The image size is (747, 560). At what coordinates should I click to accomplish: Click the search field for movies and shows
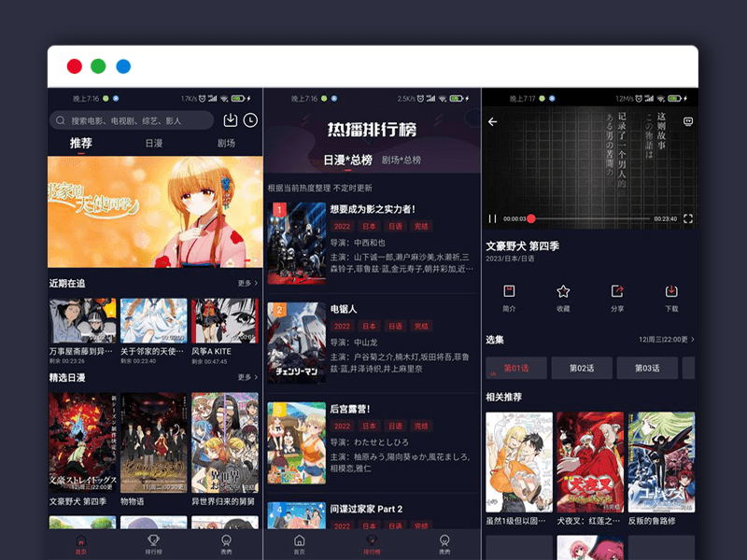pyautogui.click(x=132, y=120)
